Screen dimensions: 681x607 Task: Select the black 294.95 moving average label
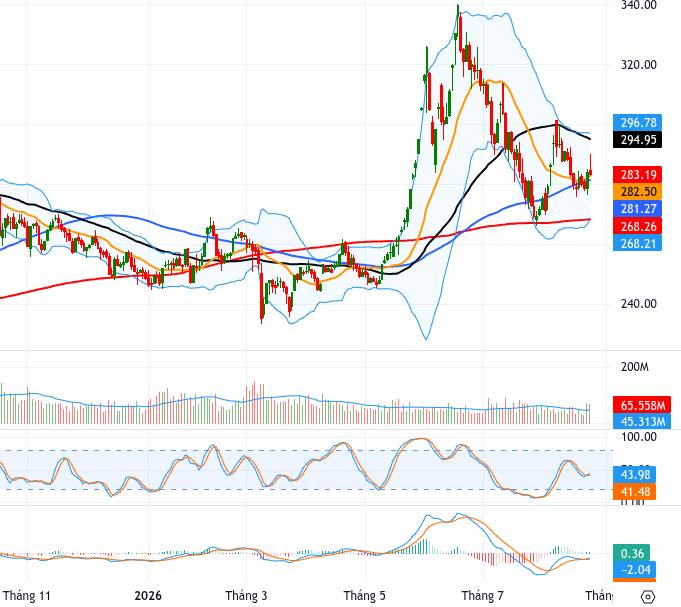(638, 140)
